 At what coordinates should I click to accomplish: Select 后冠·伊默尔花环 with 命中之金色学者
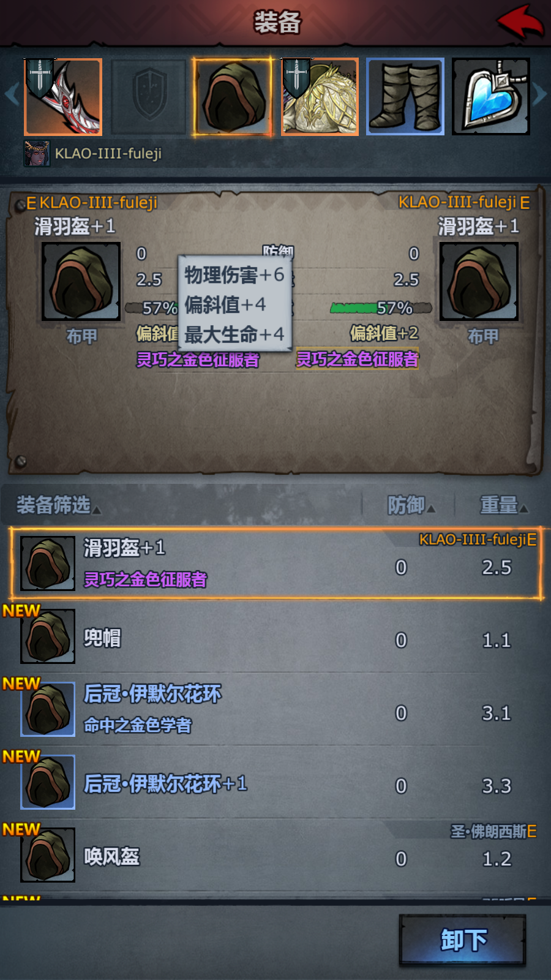(275, 709)
